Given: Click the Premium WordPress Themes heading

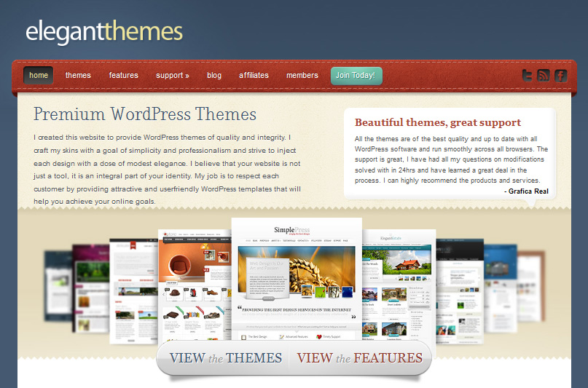Looking at the screenshot, I should tap(145, 114).
